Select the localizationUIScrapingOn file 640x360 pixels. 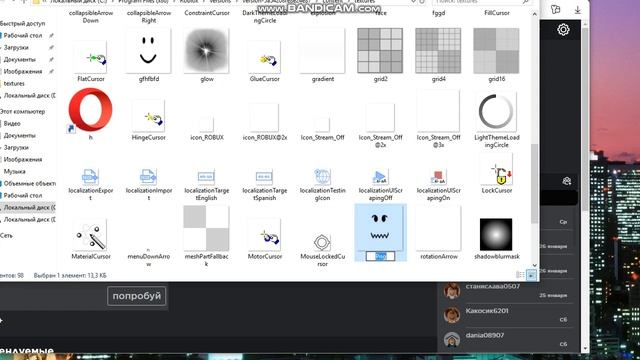(438, 176)
